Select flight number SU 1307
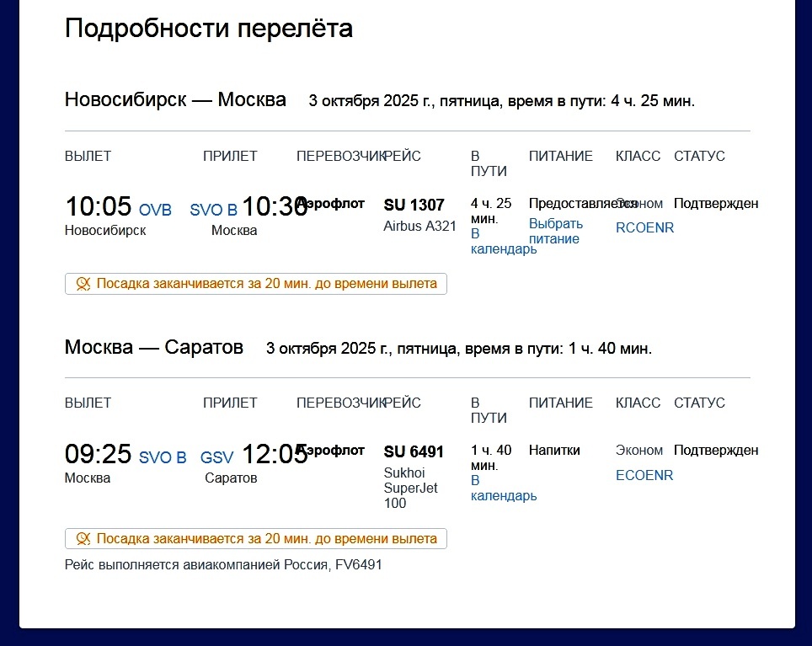Image resolution: width=812 pixels, height=646 pixels. pos(414,205)
